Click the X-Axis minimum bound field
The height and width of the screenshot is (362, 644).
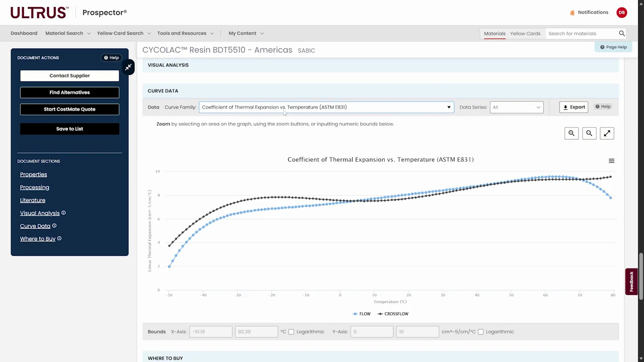211,332
